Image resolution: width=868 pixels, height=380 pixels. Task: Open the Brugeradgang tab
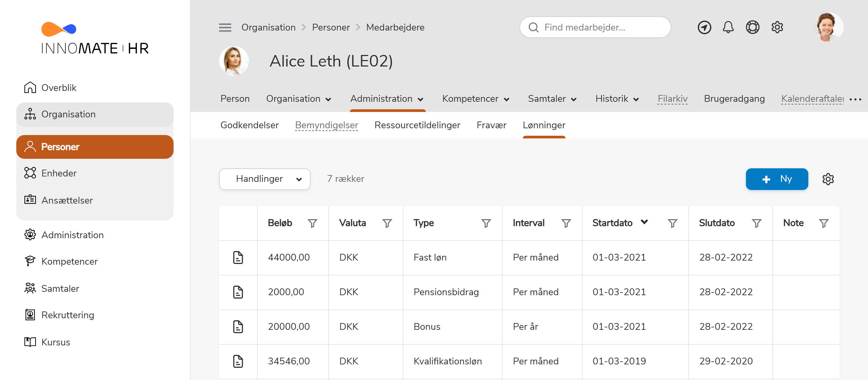click(734, 99)
